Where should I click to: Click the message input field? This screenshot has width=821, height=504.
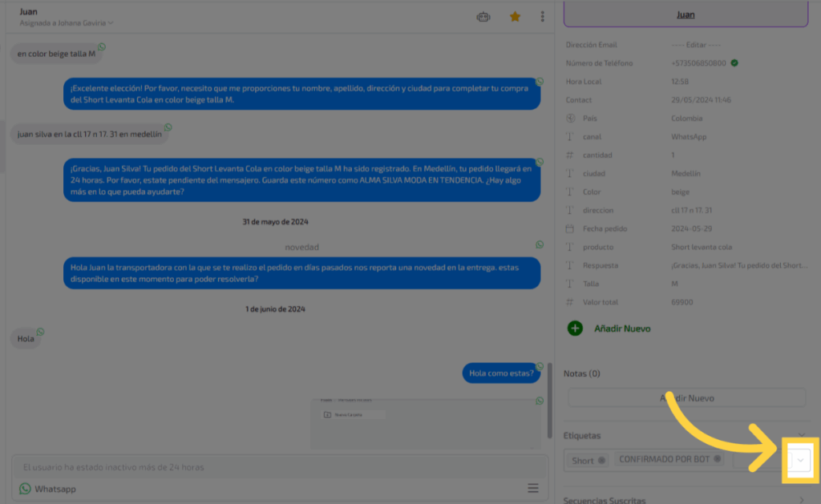click(x=273, y=467)
